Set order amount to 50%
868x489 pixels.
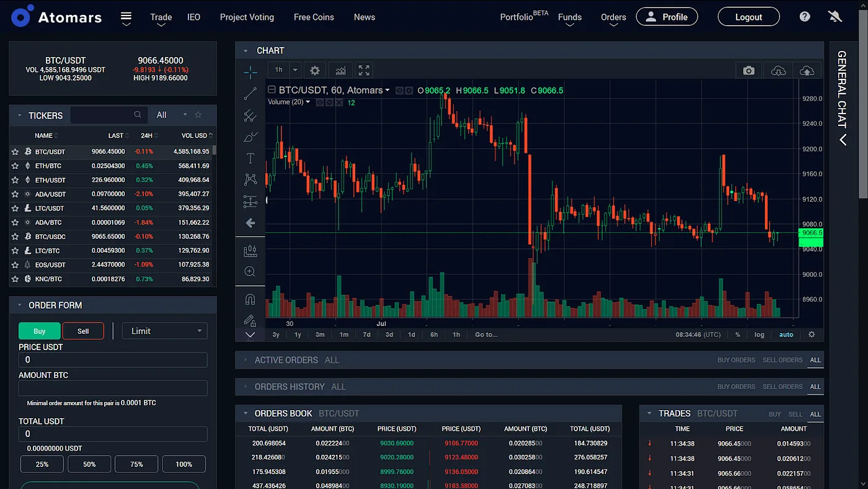[89, 464]
